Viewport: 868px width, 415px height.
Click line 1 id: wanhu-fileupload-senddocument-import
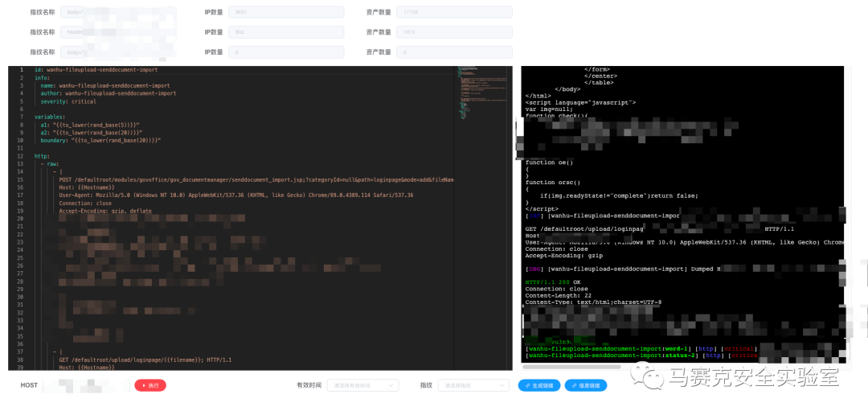96,70
